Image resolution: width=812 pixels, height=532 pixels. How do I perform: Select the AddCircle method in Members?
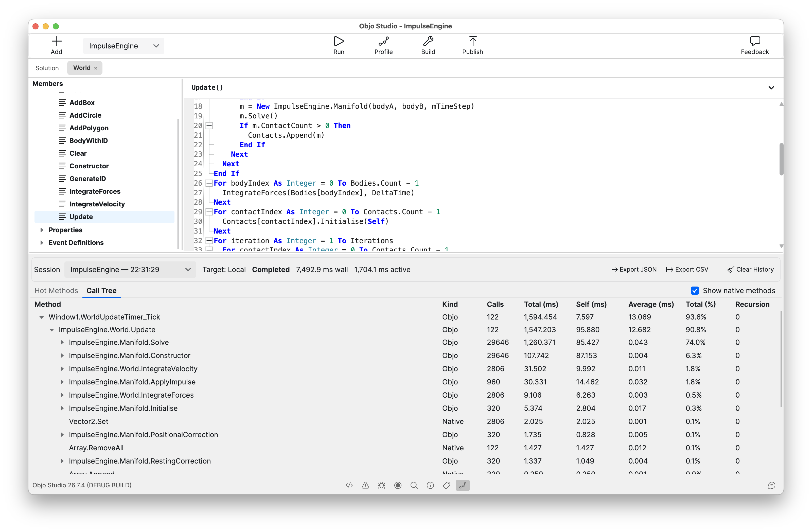coord(104,115)
